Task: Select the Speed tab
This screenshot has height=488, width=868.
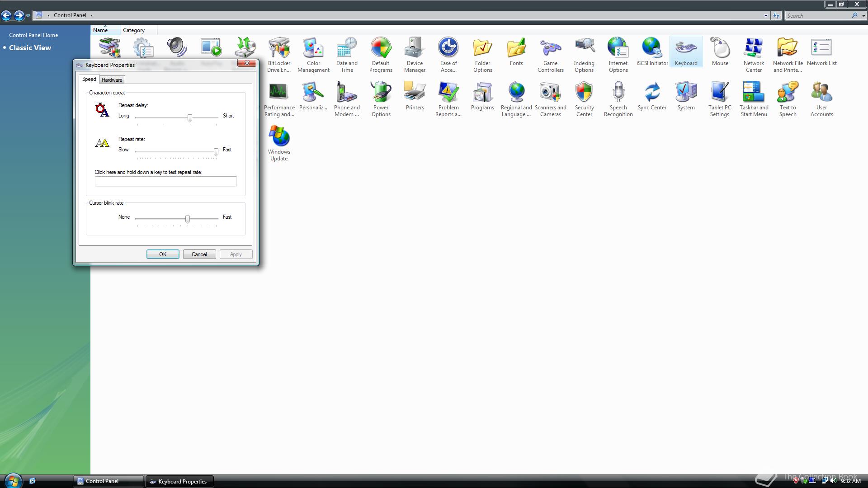Action: point(89,79)
